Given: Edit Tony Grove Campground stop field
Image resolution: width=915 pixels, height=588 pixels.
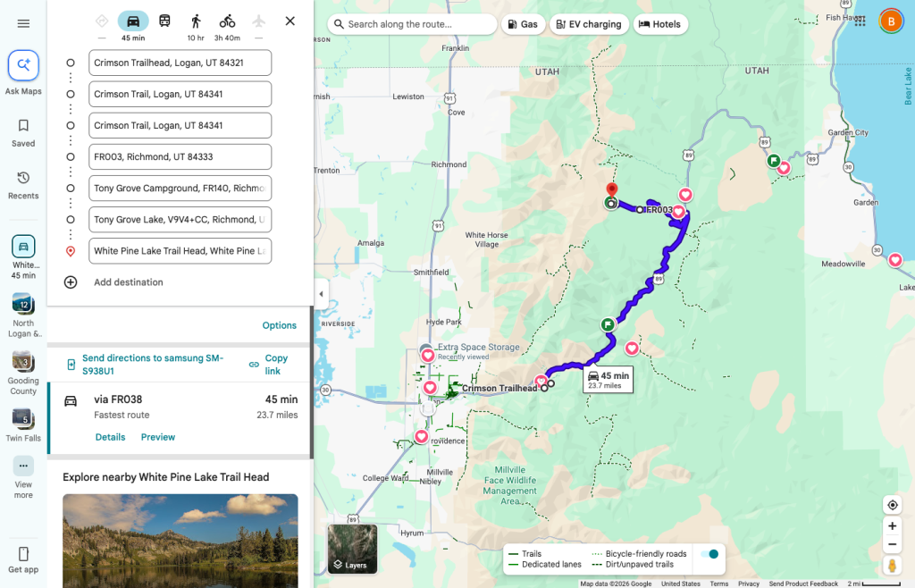Looking at the screenshot, I should [x=180, y=188].
